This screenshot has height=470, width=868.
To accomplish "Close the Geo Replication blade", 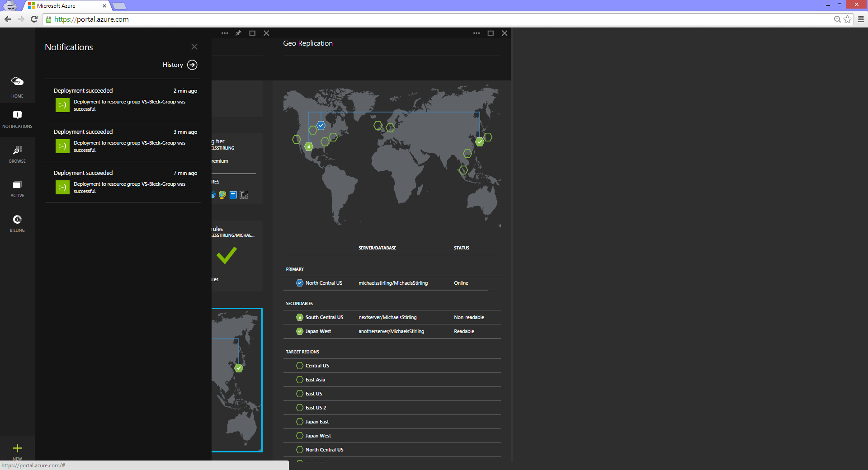I will (505, 33).
